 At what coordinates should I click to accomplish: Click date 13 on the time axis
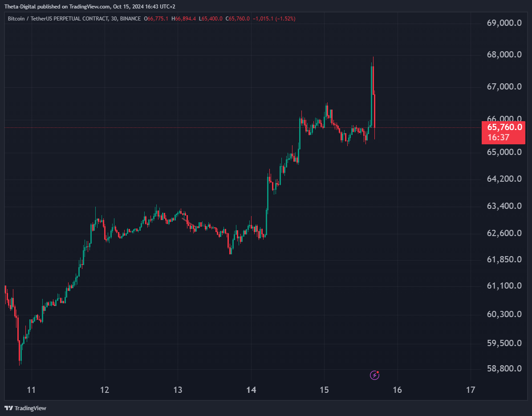178,390
